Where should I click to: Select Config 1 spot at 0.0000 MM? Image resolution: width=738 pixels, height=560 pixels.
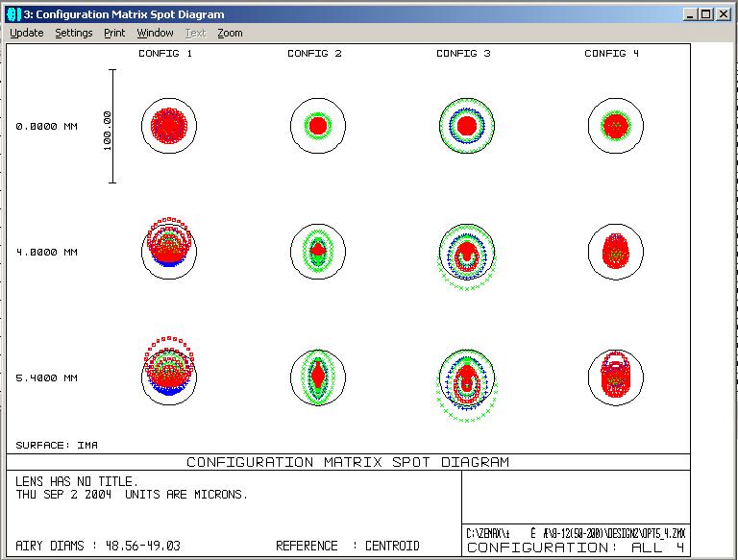pyautogui.click(x=169, y=126)
